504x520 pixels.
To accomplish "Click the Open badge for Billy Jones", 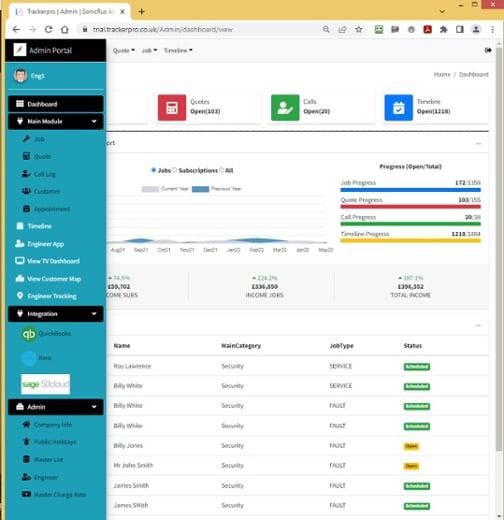I will point(411,446).
